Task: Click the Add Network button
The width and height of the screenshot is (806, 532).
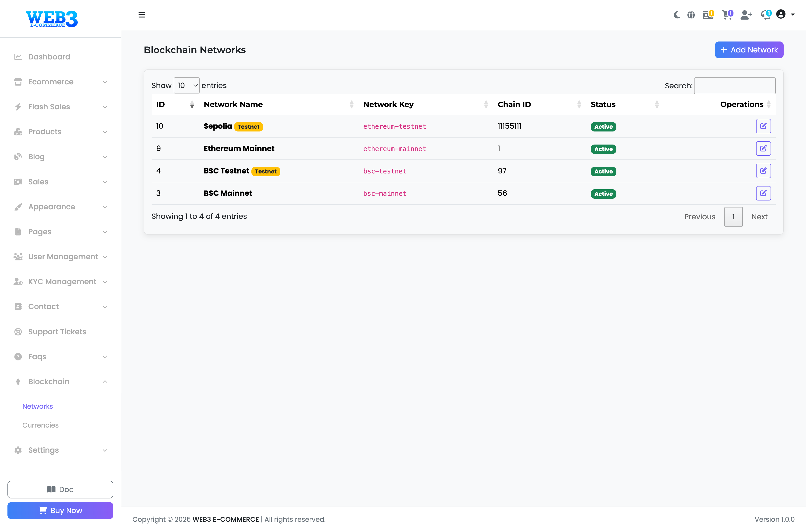Action: 749,50
